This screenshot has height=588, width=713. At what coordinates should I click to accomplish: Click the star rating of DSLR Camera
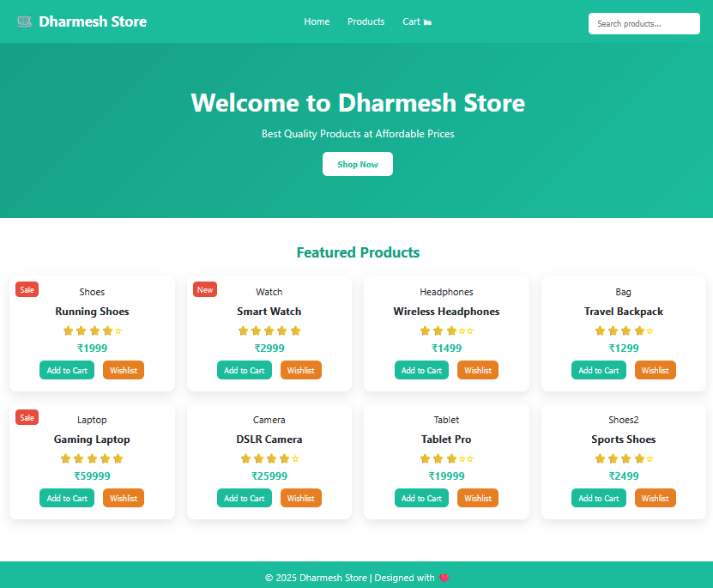point(269,458)
